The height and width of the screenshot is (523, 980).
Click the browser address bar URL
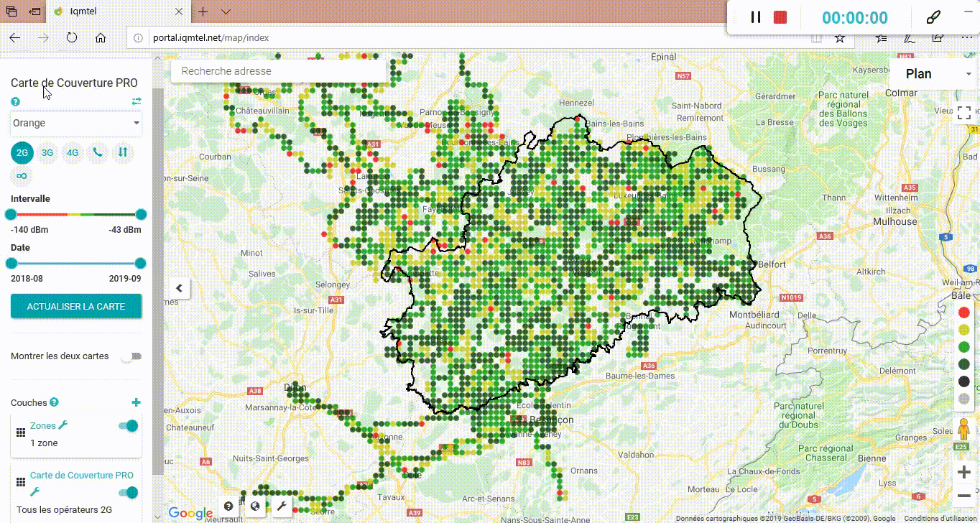[211, 37]
